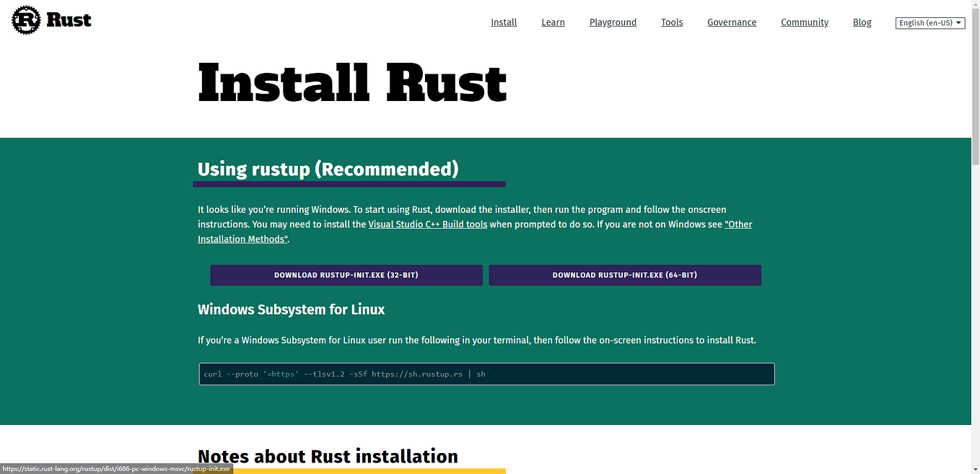Image resolution: width=980 pixels, height=474 pixels.
Task: Select the Install menu item
Action: coord(503,22)
